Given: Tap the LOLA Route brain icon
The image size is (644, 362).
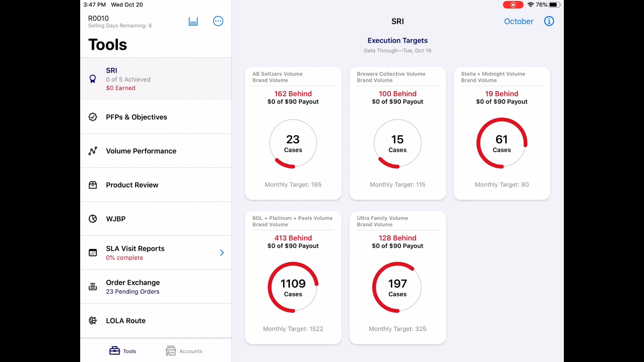Looking at the screenshot, I should 93,320.
